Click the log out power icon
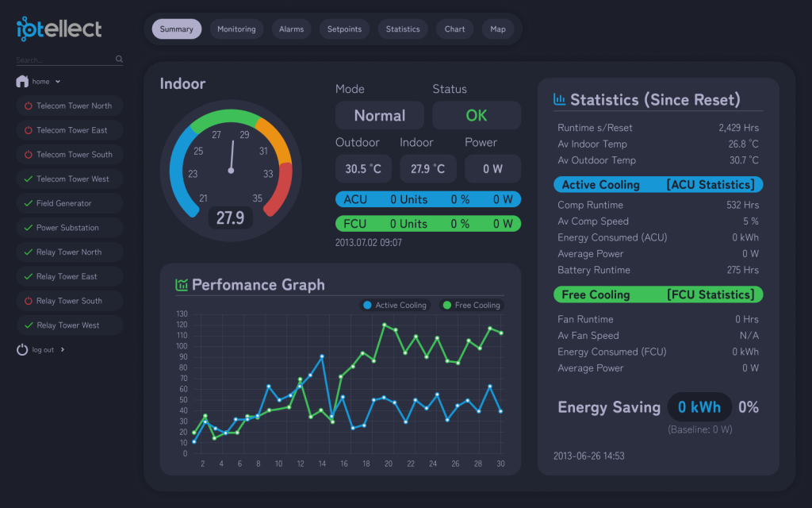 point(22,349)
